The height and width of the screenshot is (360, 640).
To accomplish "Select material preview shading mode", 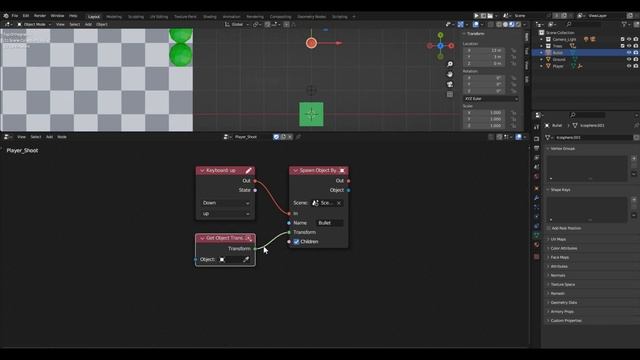I will tap(512, 24).
